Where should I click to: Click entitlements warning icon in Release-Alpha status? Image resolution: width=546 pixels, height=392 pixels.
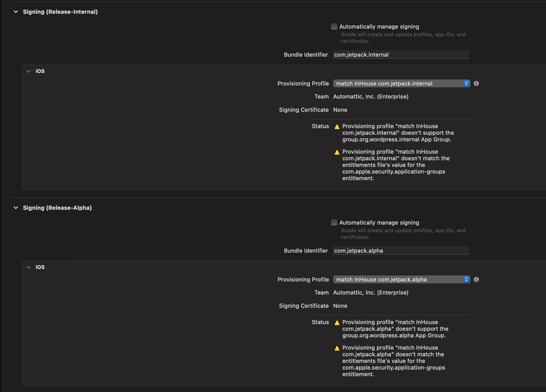337,348
